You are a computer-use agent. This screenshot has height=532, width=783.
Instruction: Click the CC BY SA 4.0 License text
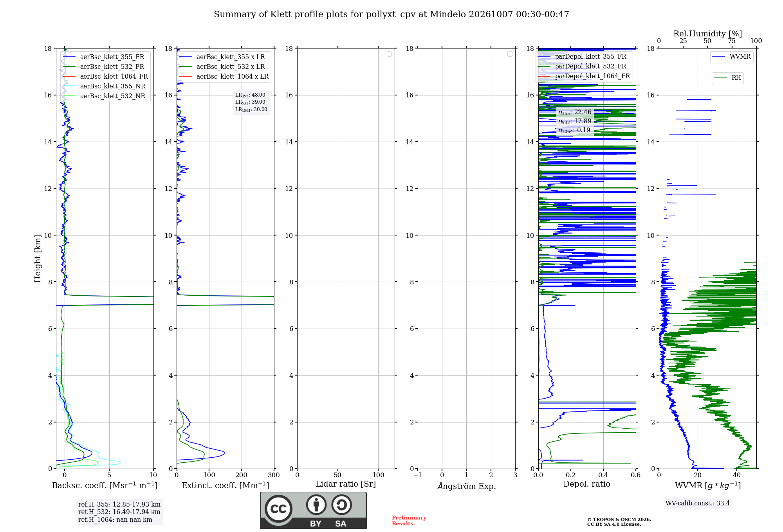click(614, 525)
